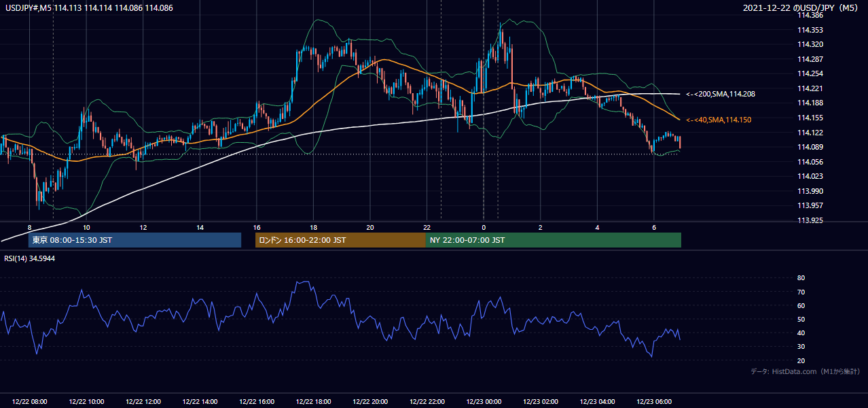Viewport: 868px width, 408px height.
Task: Click price axis value 114.320
Action: click(810, 44)
